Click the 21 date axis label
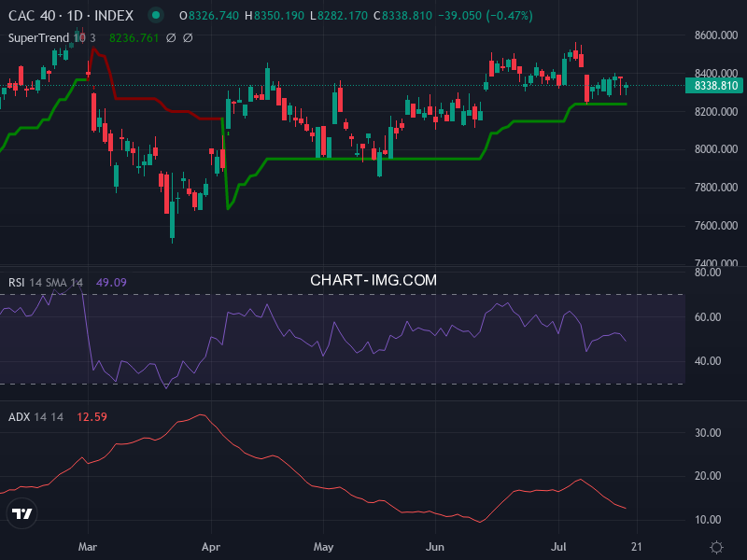 637,547
